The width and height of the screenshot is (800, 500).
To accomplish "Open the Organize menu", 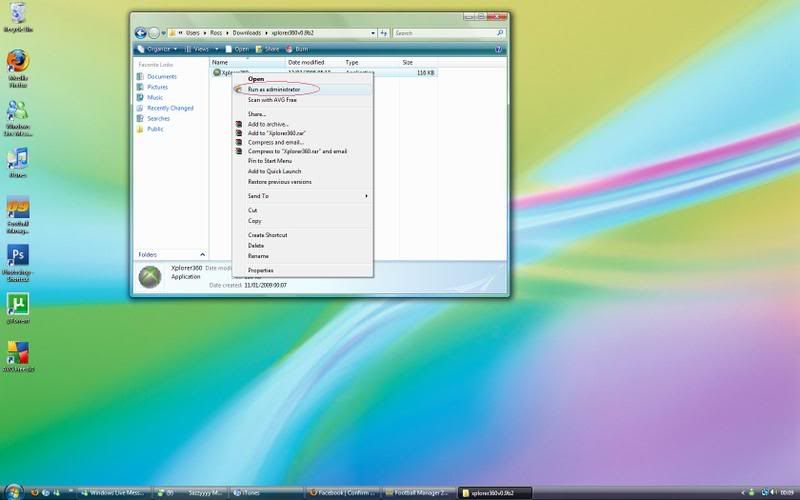I will pyautogui.click(x=157, y=49).
